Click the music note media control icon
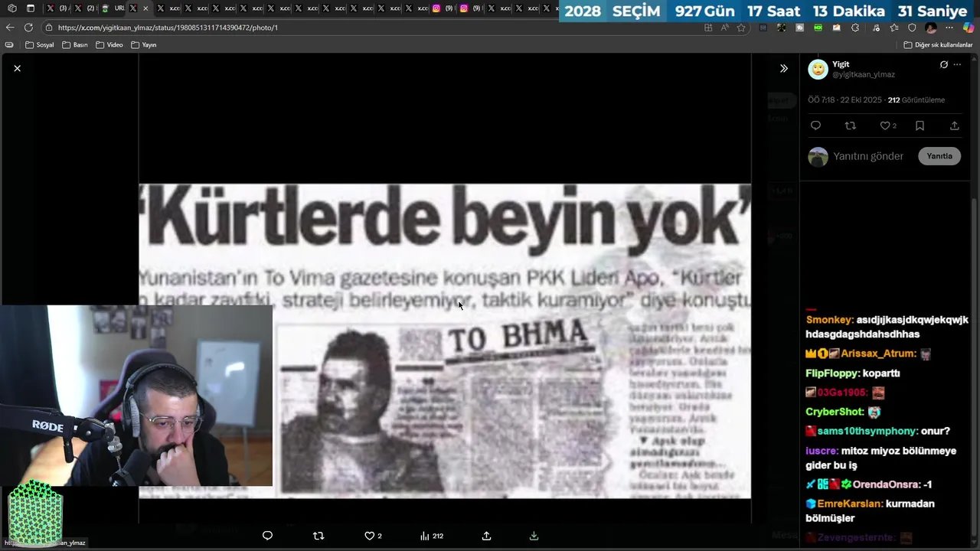The image size is (980, 551). click(x=876, y=28)
